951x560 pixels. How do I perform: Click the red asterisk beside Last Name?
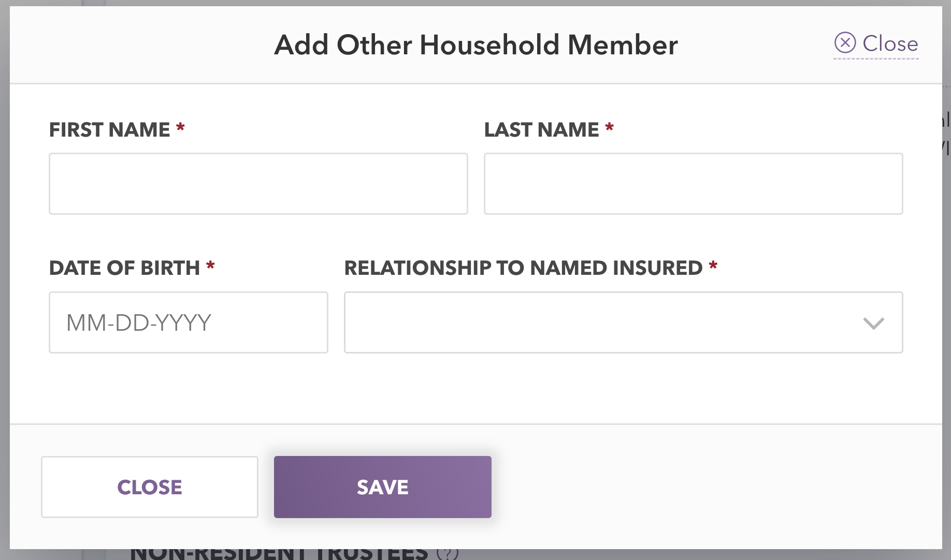tap(609, 127)
